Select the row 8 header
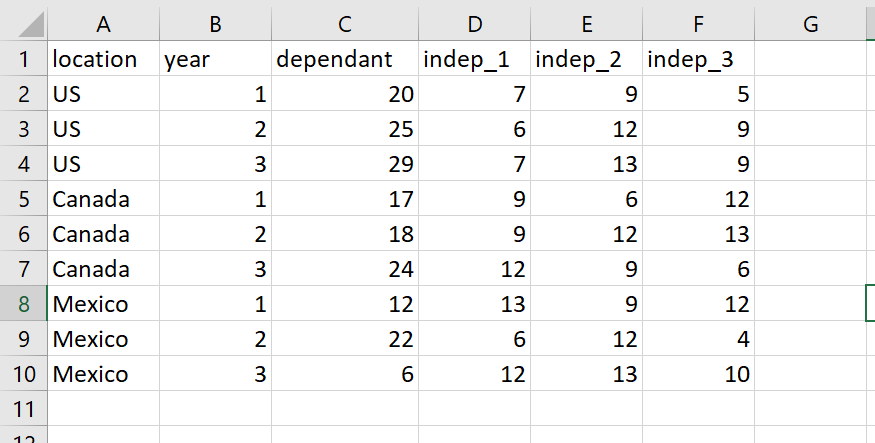The image size is (875, 443). click(x=23, y=304)
